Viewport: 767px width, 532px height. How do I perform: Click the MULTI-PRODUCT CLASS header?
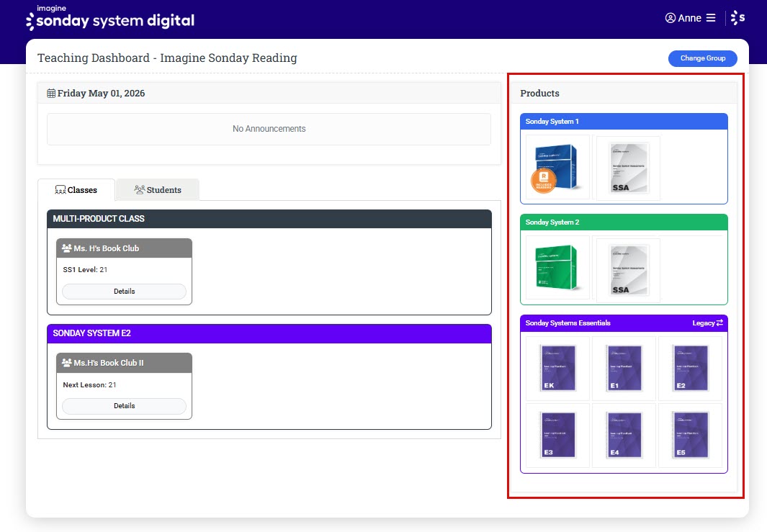point(269,219)
